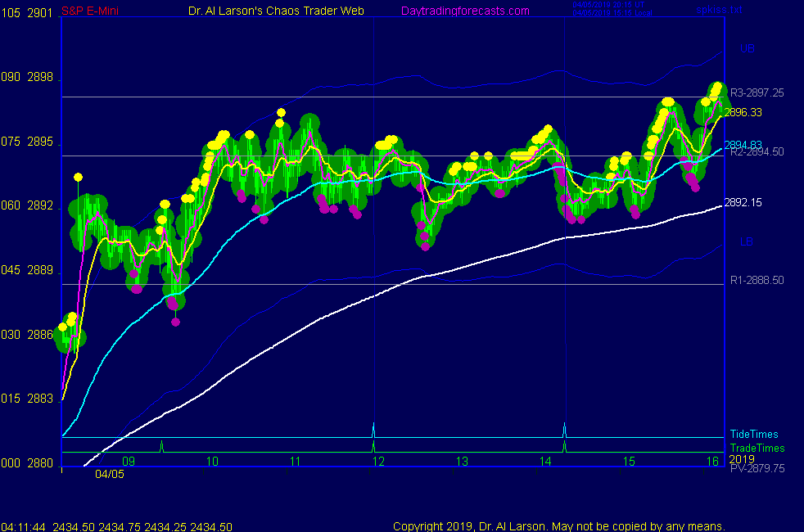Select the 'R1-2888.50' resistance label
Screen dimensions: 804x532
(757, 280)
